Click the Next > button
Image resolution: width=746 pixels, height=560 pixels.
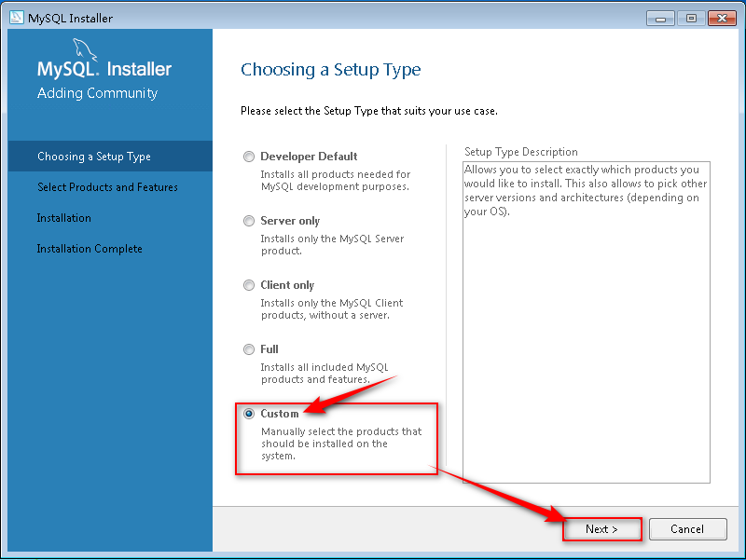pos(601,529)
